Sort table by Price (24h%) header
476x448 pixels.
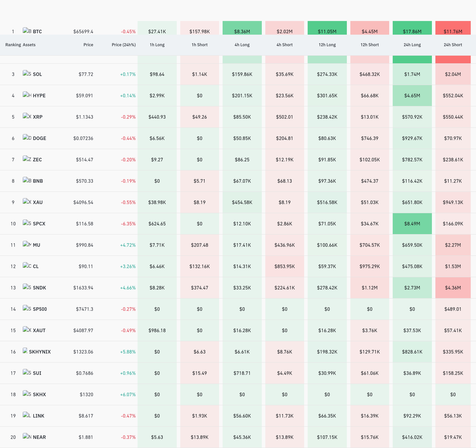124,45
